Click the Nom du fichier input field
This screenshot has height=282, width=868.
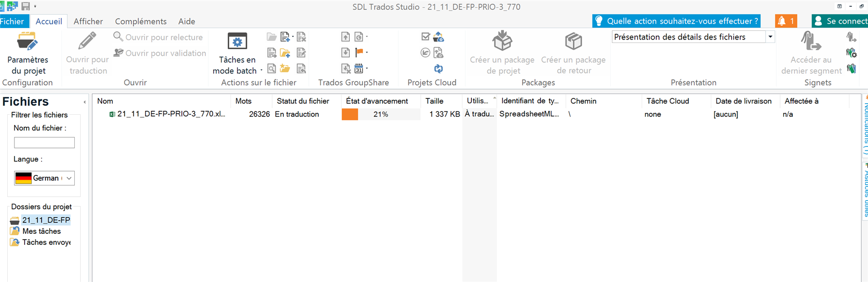(x=44, y=143)
